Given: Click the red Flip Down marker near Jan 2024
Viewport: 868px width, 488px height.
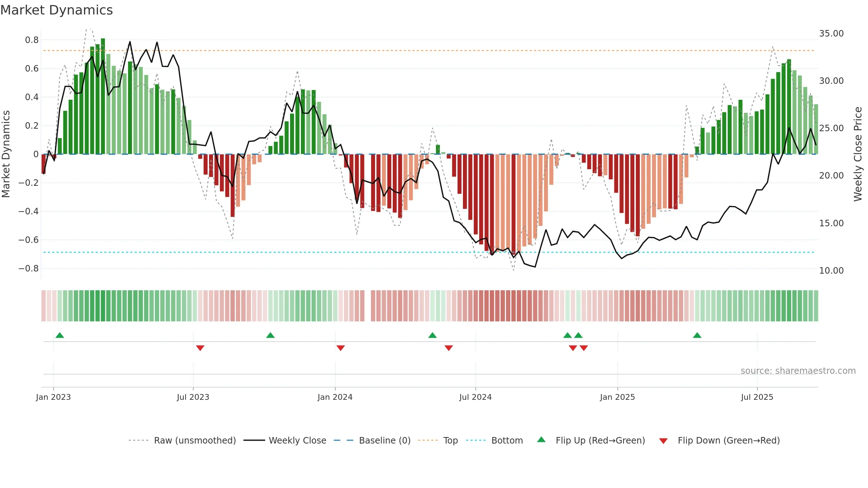Looking at the screenshot, I should coord(340,348).
